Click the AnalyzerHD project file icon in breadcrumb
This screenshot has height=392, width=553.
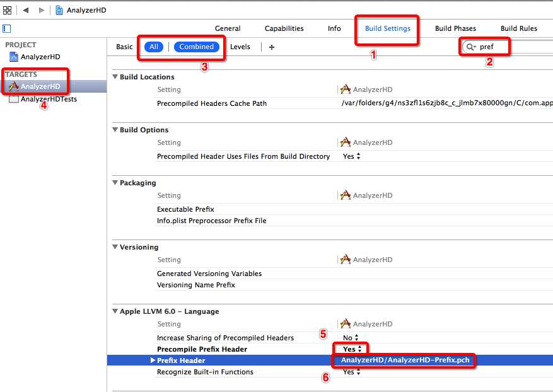click(x=59, y=10)
